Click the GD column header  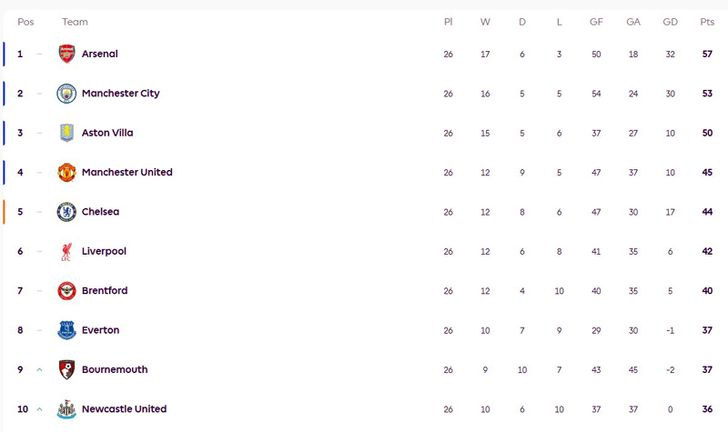[x=670, y=22]
